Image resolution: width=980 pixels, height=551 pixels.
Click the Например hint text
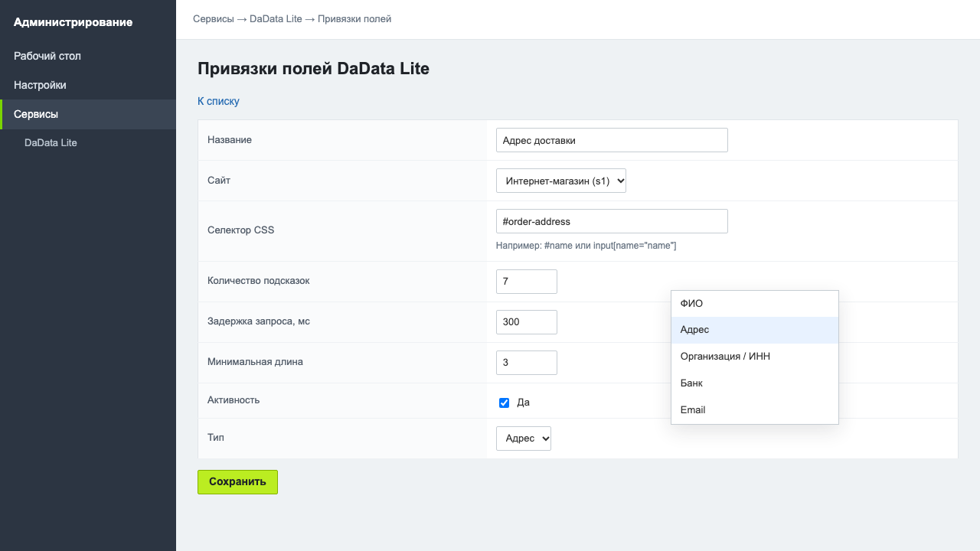click(586, 246)
